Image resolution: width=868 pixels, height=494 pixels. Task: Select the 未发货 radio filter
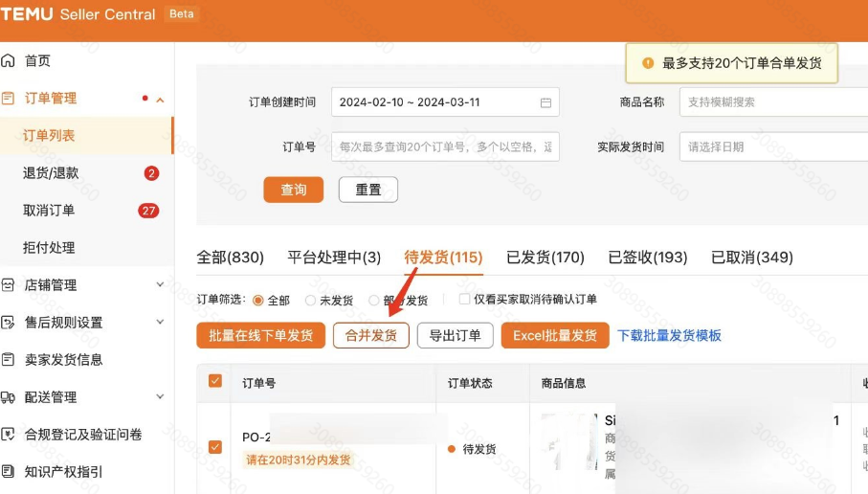(310, 301)
